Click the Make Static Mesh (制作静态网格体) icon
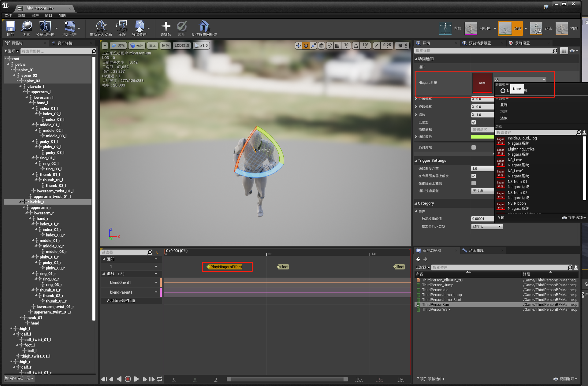Image resolution: width=588 pixels, height=386 pixels. 204,27
